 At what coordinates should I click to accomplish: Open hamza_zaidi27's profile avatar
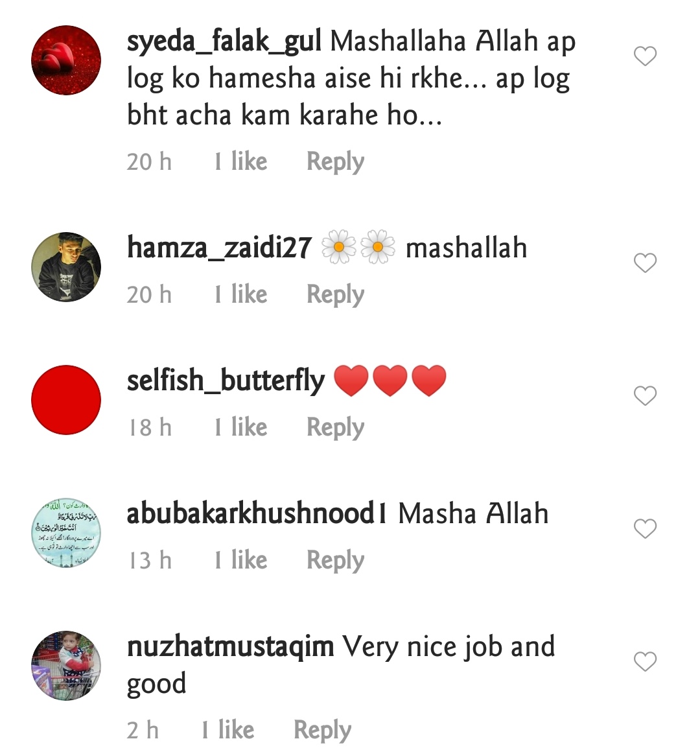tap(66, 267)
